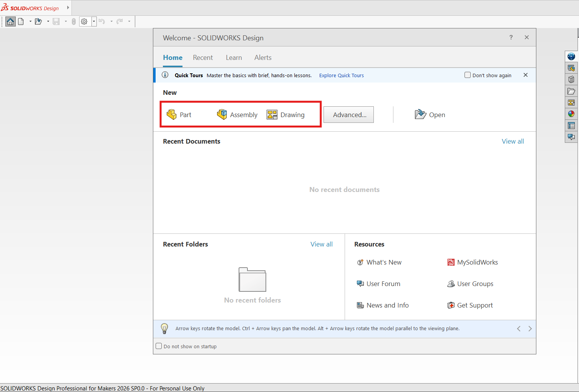Open the Save dropdown arrow
The image size is (579, 392).
[x=66, y=22]
